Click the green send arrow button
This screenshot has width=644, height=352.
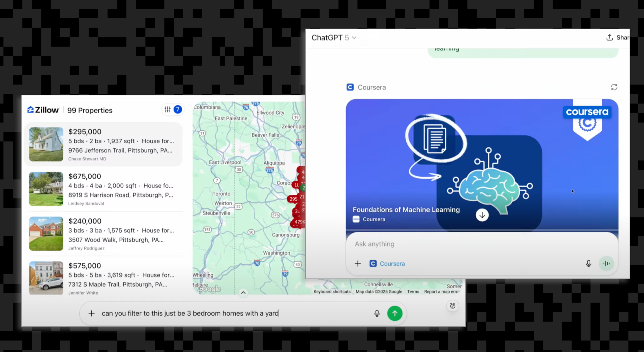pyautogui.click(x=395, y=313)
